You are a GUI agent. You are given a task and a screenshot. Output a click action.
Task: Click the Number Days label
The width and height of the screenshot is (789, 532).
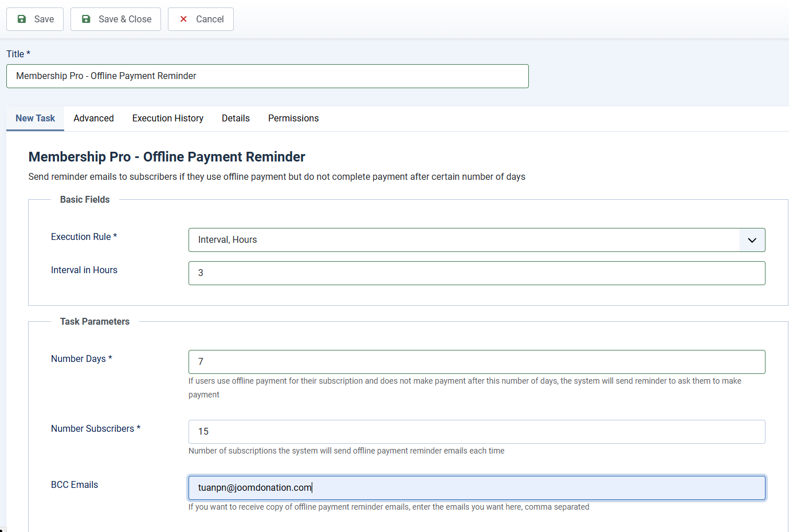click(x=81, y=359)
